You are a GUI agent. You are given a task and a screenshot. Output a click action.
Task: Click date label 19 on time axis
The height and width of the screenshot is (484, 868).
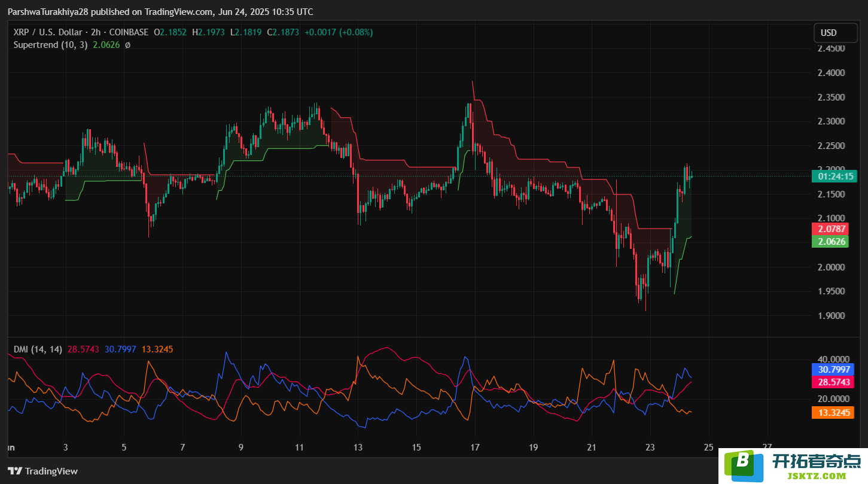click(x=533, y=447)
